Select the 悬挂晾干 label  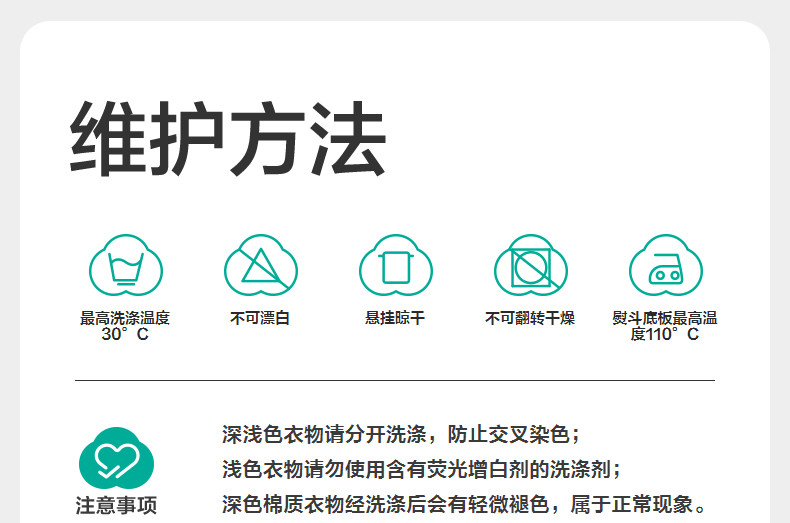click(395, 319)
